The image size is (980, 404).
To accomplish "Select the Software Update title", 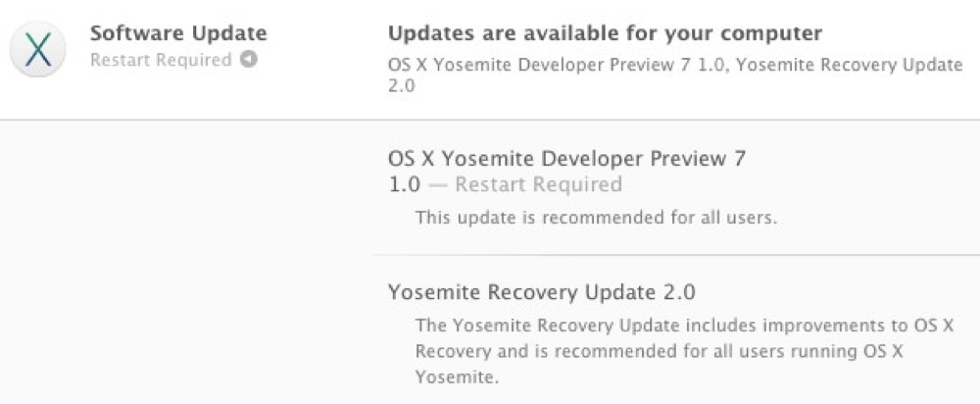I will pyautogui.click(x=178, y=32).
